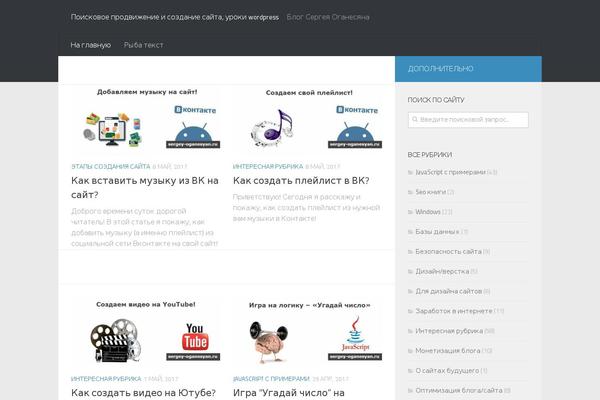
Task: Click the 'Все рубрики' heading
Action: point(430,155)
